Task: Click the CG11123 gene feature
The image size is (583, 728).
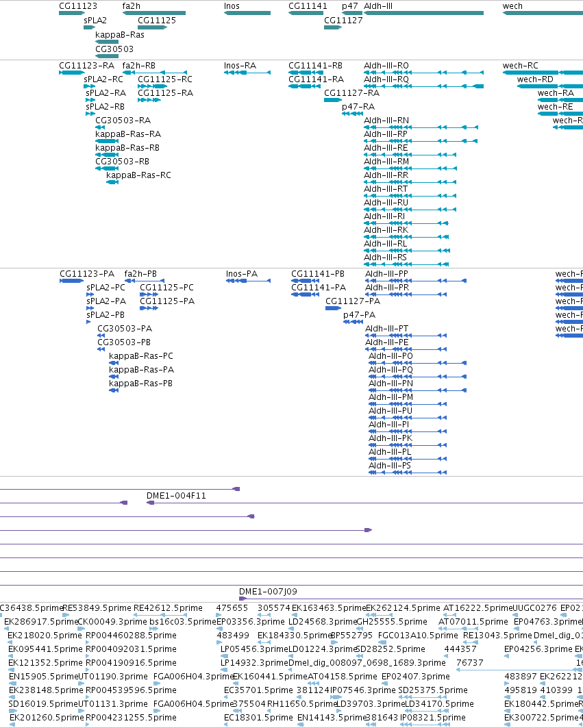Action: (72, 13)
